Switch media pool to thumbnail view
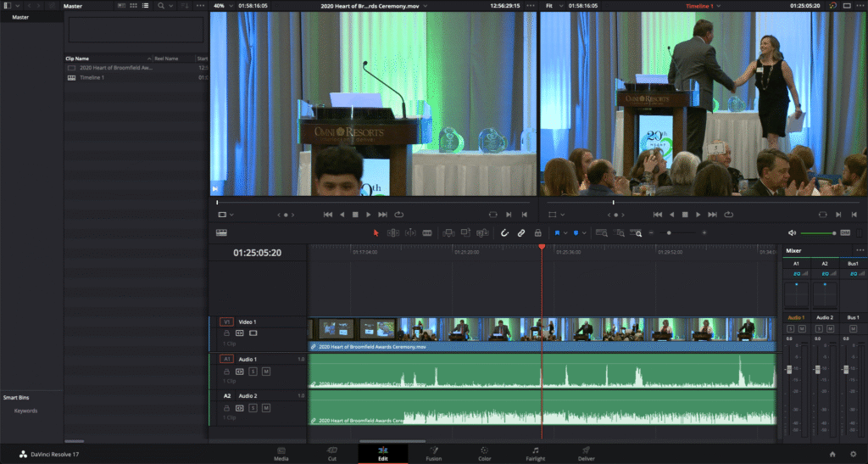This screenshot has width=868, height=464. pos(133,6)
